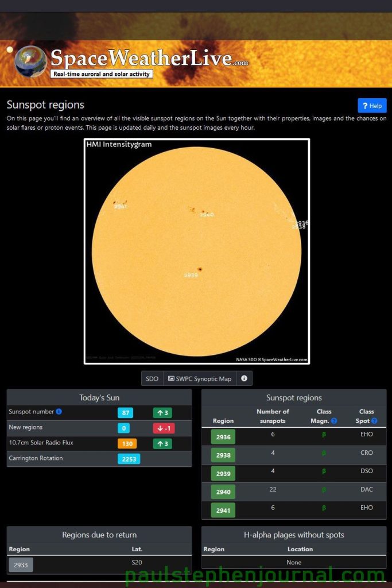Click the red down -1 badge
The width and height of the screenshot is (392, 588).
coord(164,428)
